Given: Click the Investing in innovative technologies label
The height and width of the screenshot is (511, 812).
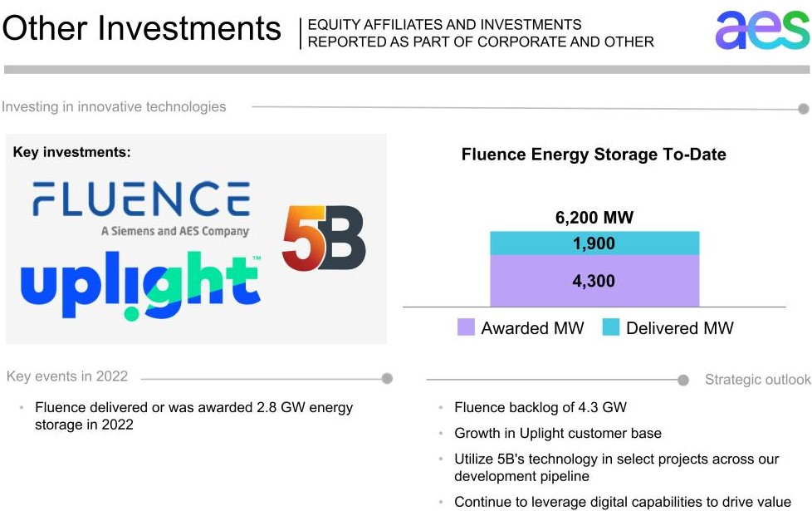Looking at the screenshot, I should coord(114,106).
